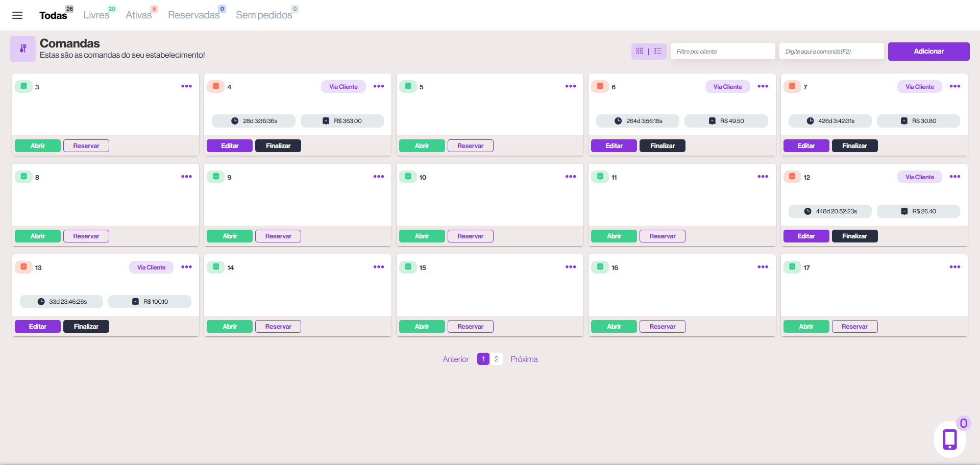Click the green status icon on comanda 8
The image size is (980, 465).
click(x=23, y=177)
